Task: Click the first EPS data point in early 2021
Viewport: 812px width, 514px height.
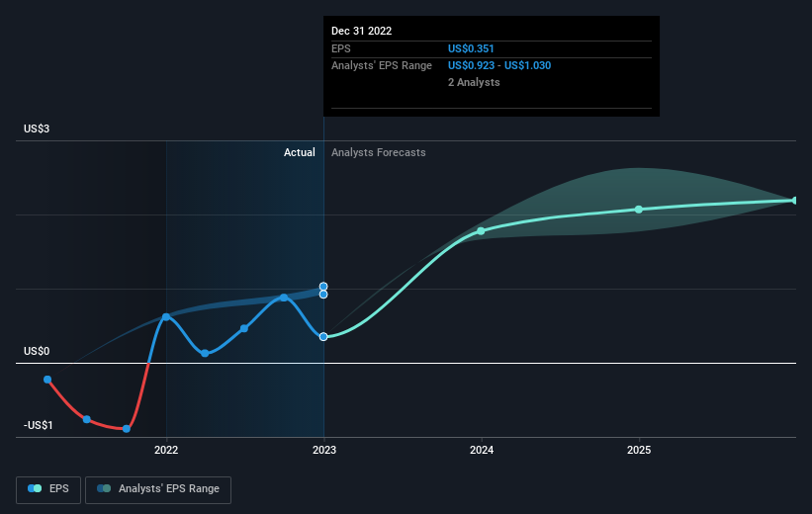Action: 47,380
